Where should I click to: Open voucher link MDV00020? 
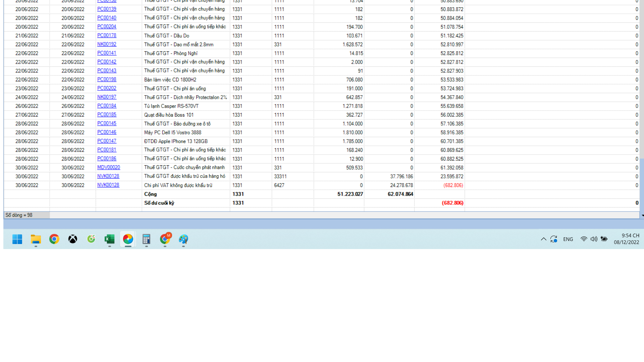tap(108, 167)
